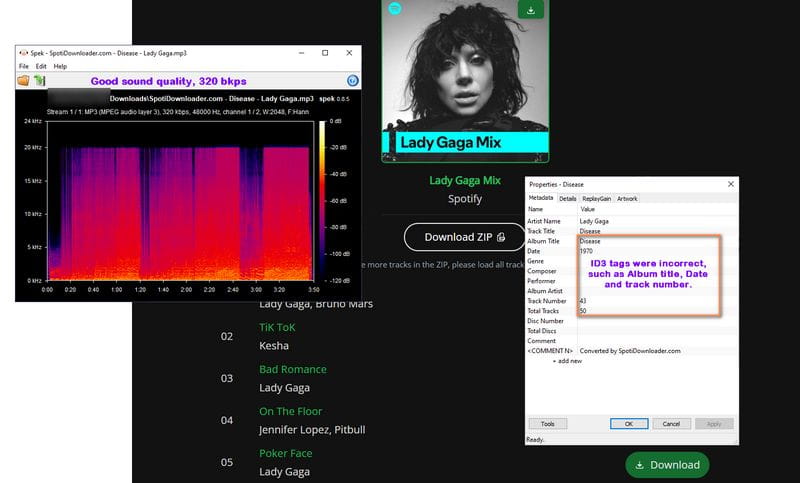Screen dimensions: 800x483
Task: Select the Poker Face track title
Action: pyautogui.click(x=286, y=453)
